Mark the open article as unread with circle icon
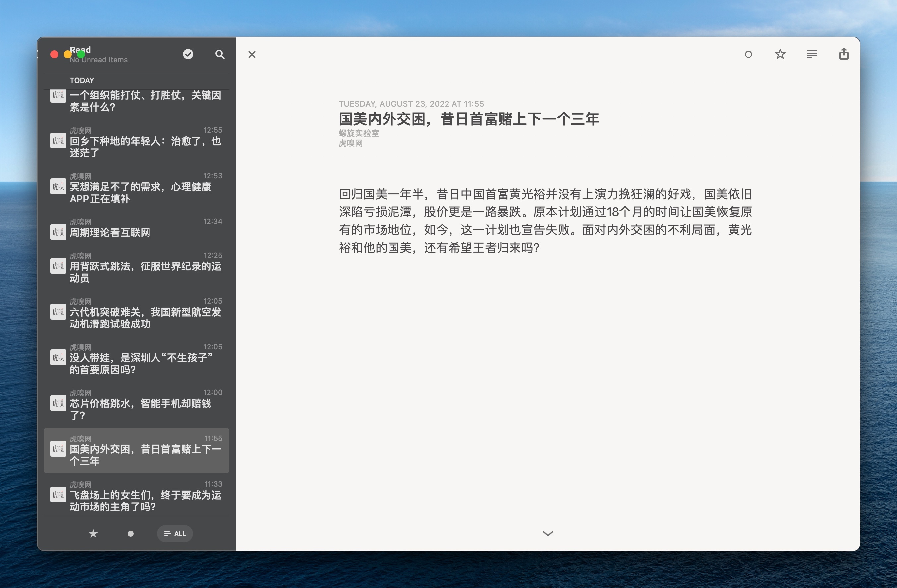The height and width of the screenshot is (588, 897). (748, 54)
